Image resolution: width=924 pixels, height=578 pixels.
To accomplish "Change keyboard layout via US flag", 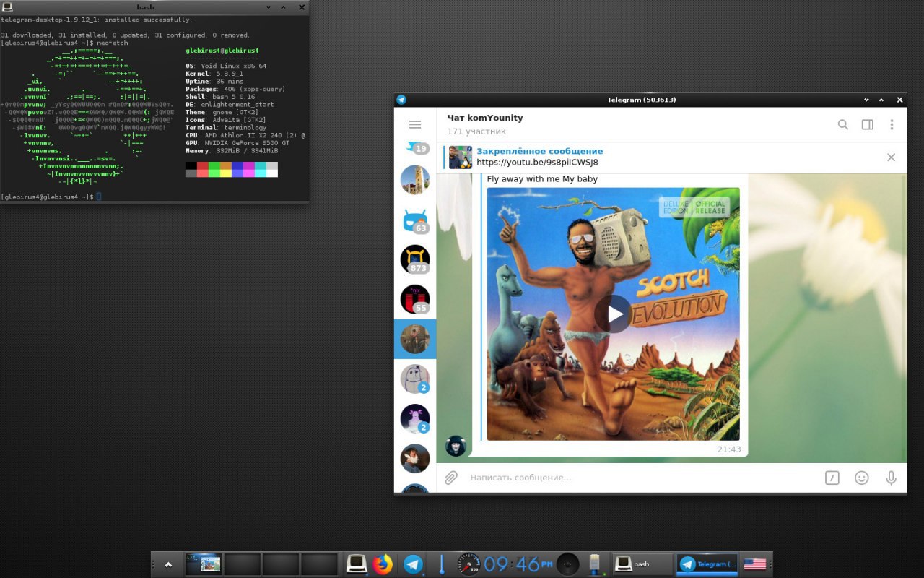I will point(755,564).
